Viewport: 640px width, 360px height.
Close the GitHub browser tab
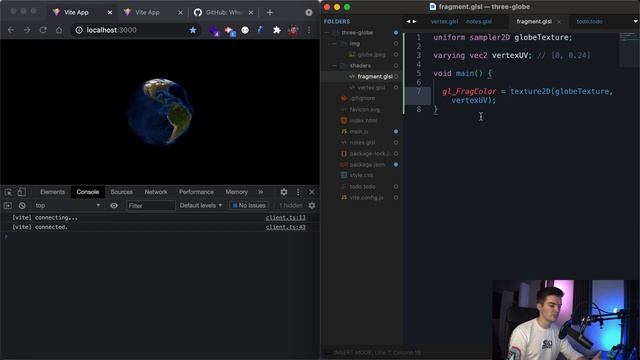point(251,13)
